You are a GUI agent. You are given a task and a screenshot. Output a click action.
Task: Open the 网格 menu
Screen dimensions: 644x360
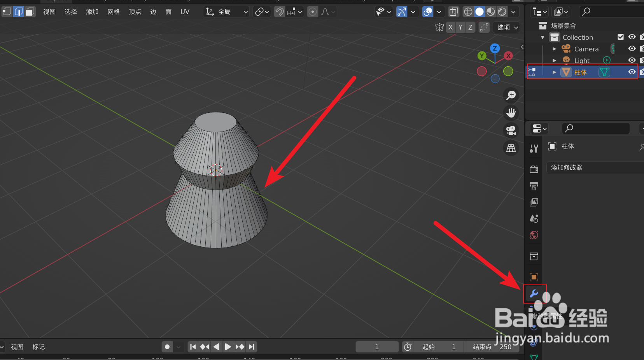114,12
